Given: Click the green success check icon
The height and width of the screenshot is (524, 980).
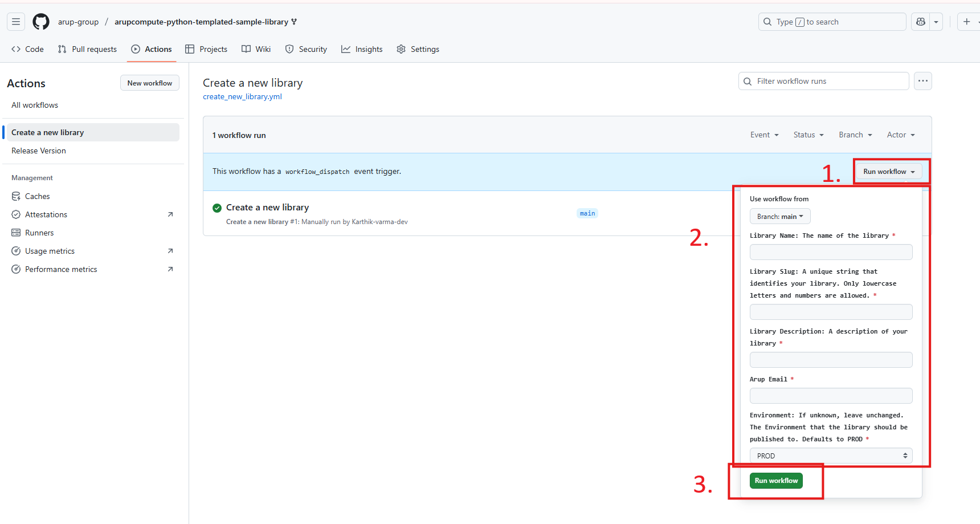Looking at the screenshot, I should point(217,208).
